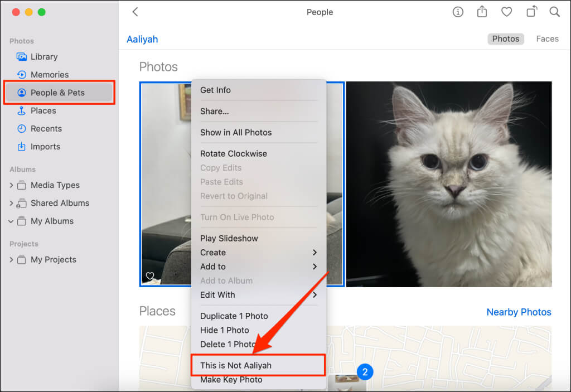Select This is Not Aaliyah

click(x=258, y=365)
